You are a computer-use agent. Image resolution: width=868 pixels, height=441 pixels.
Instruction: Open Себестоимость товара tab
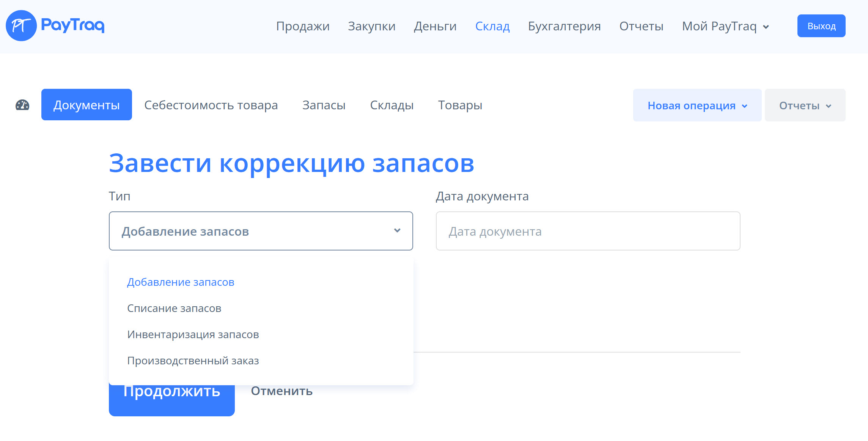point(211,105)
